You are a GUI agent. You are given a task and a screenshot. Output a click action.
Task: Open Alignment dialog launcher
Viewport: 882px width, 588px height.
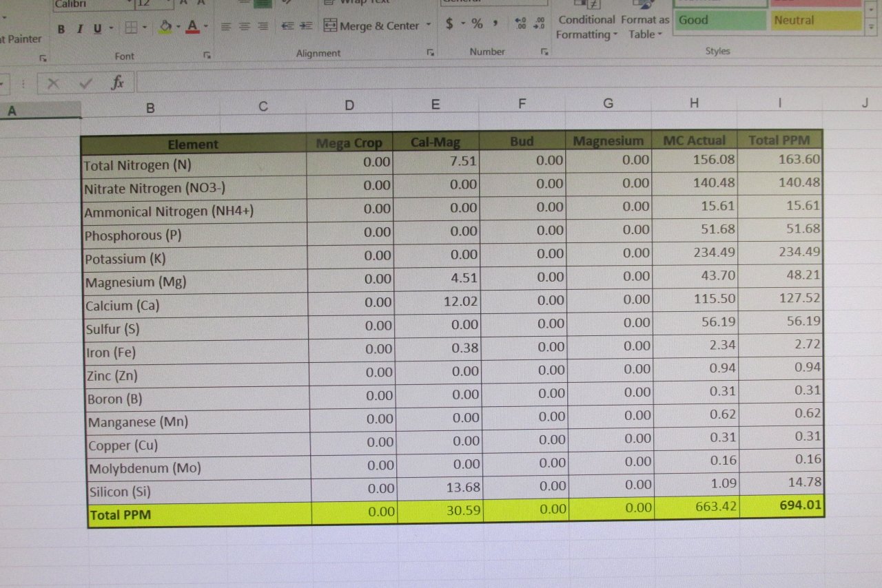431,52
